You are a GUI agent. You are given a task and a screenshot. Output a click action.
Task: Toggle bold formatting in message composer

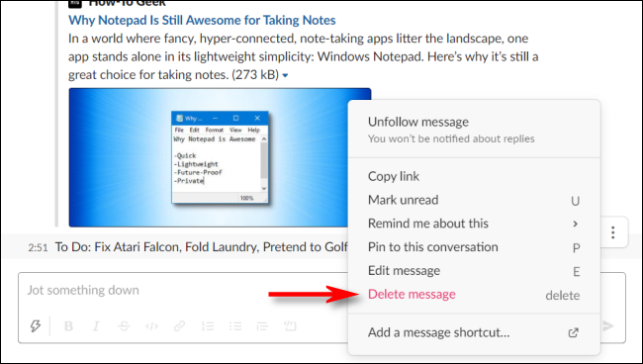[68, 325]
